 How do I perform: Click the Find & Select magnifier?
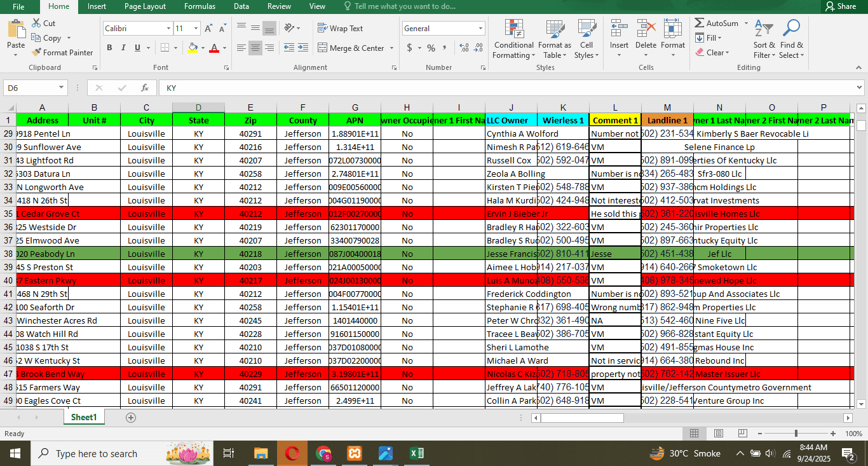(x=791, y=39)
